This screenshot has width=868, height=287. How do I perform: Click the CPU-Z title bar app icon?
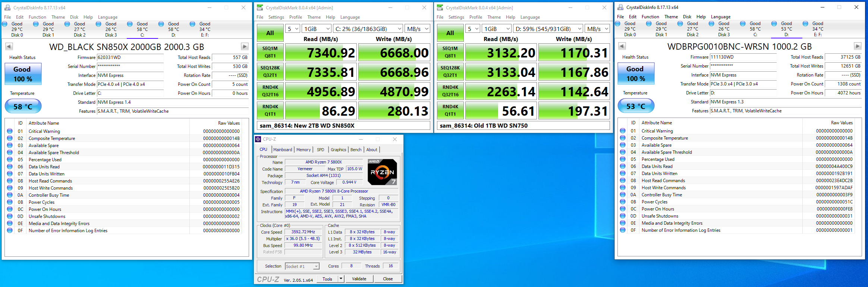pyautogui.click(x=258, y=139)
